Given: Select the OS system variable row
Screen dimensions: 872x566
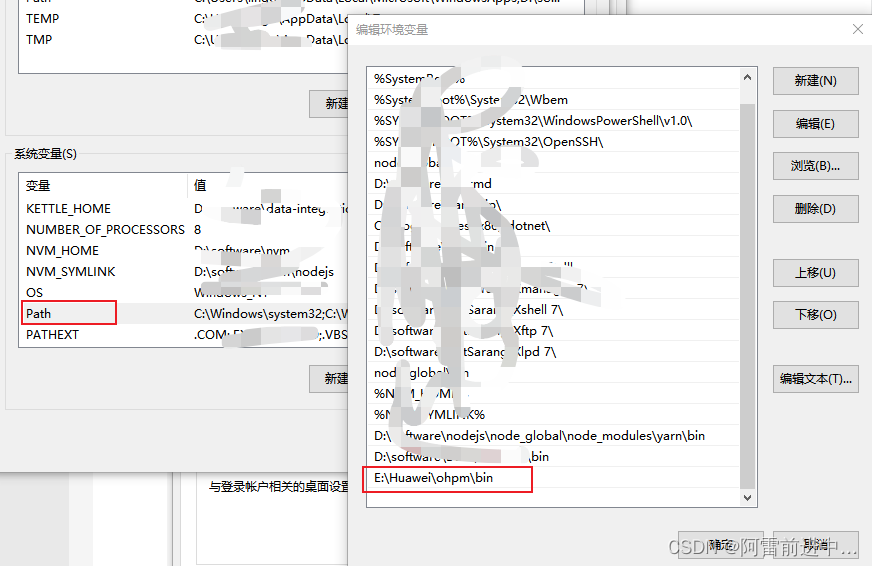Looking at the screenshot, I should coord(184,292).
